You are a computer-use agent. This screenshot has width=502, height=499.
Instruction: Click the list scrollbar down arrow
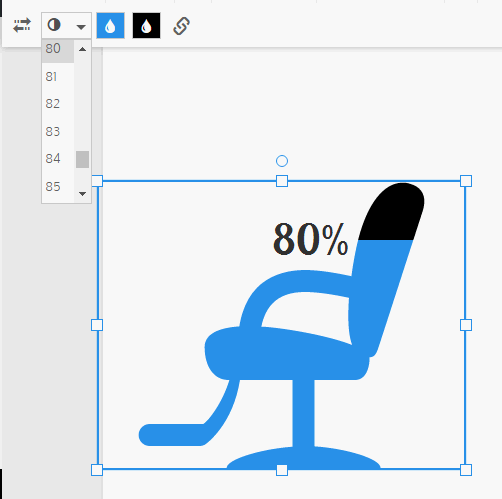click(82, 193)
